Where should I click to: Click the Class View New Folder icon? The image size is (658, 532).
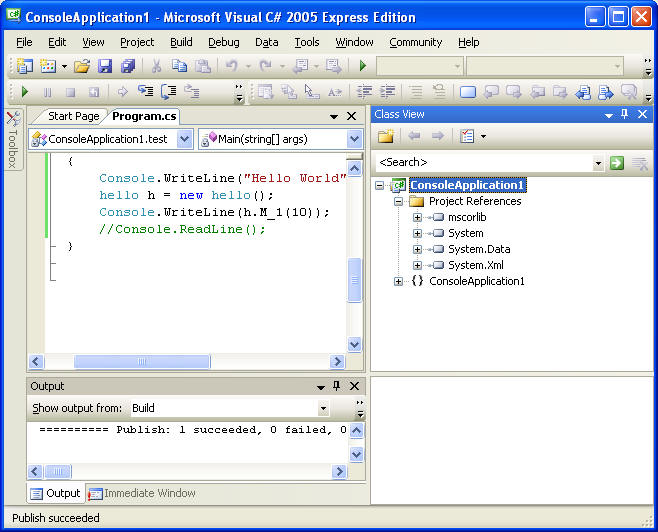coord(386,136)
